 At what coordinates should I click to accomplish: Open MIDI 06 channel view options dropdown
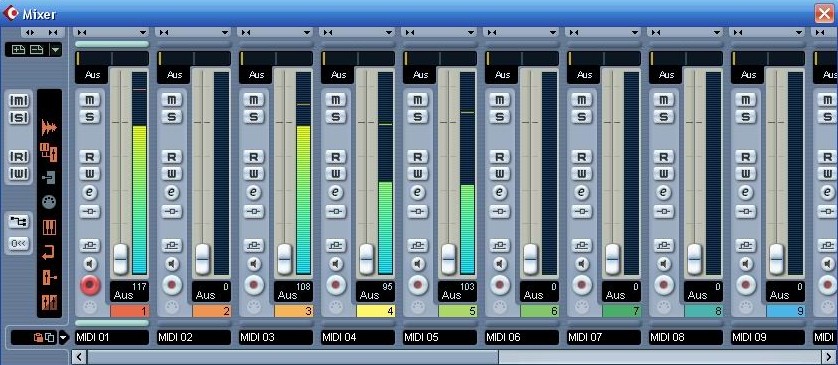553,33
